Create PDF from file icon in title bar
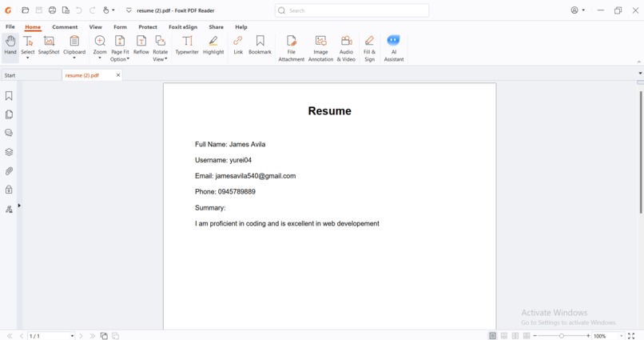The image size is (644, 340). tap(66, 10)
